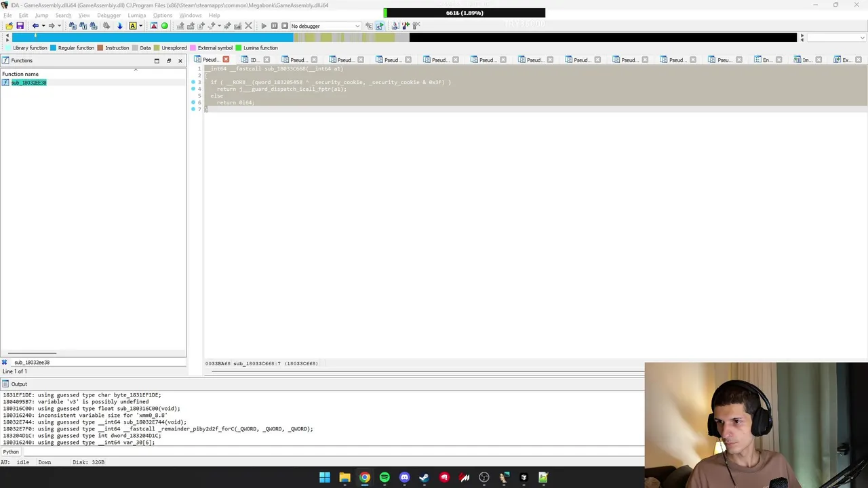The height and width of the screenshot is (488, 868).
Task: Open the Options menu
Action: coord(162,15)
